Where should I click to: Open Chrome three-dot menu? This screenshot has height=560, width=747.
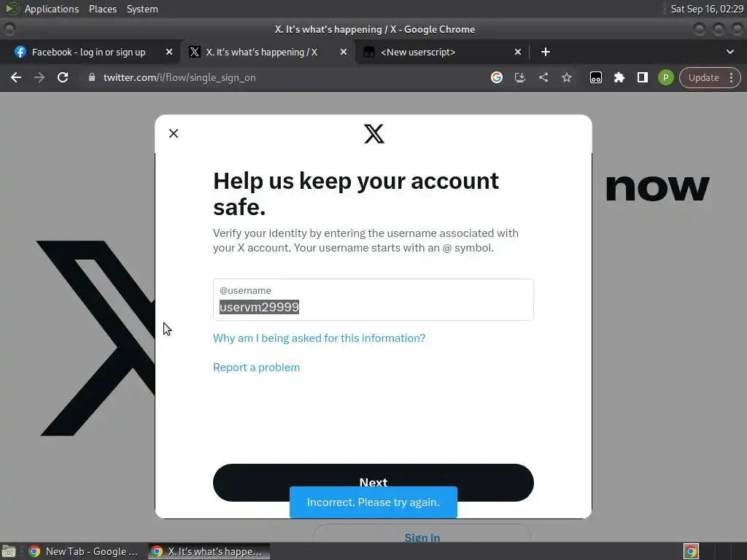(731, 77)
